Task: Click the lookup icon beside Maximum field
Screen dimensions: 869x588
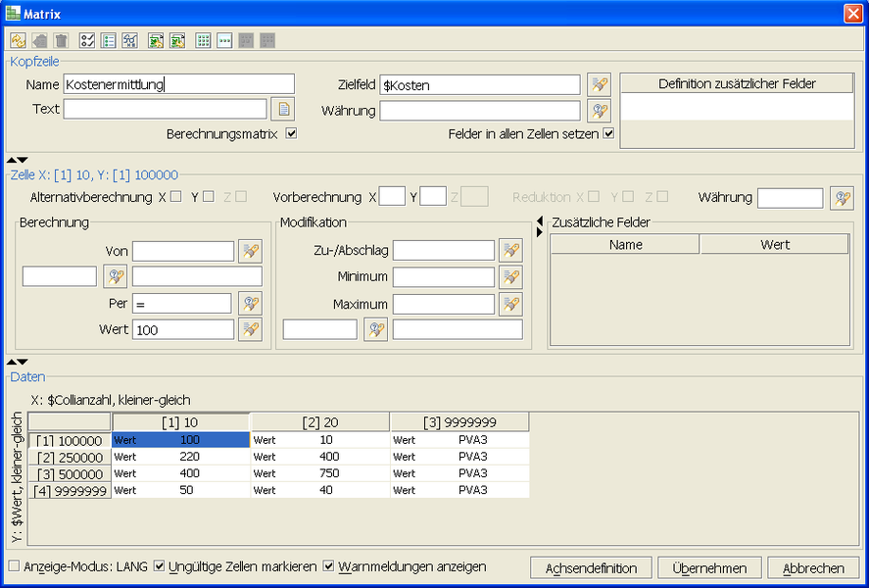Action: [510, 304]
